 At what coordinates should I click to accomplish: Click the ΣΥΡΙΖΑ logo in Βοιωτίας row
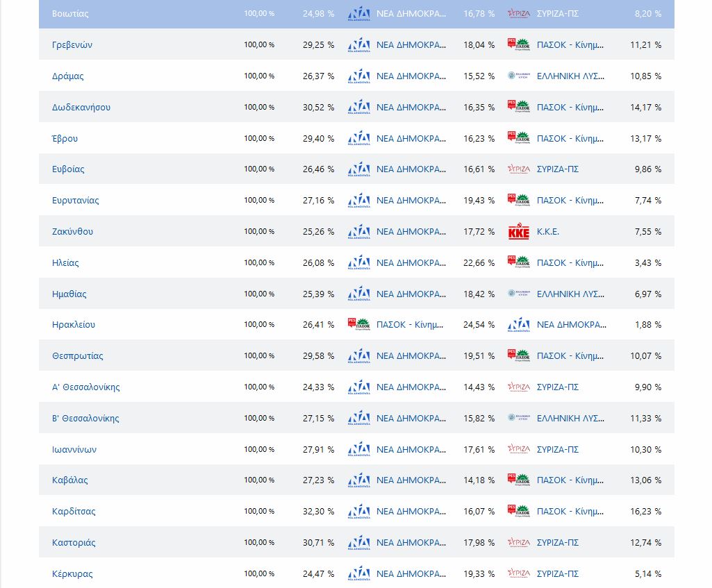coord(519,13)
